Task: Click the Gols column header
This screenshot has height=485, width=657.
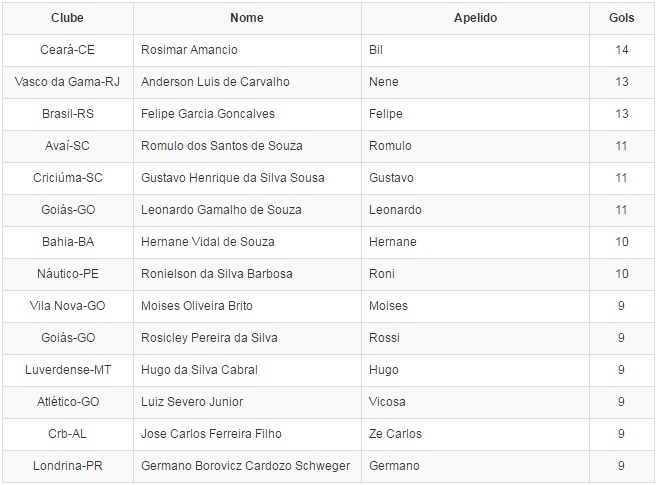Action: [x=621, y=18]
